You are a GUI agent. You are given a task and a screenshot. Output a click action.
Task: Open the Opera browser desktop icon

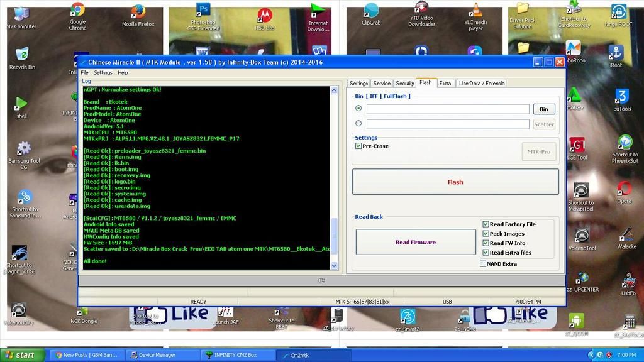coord(624,189)
